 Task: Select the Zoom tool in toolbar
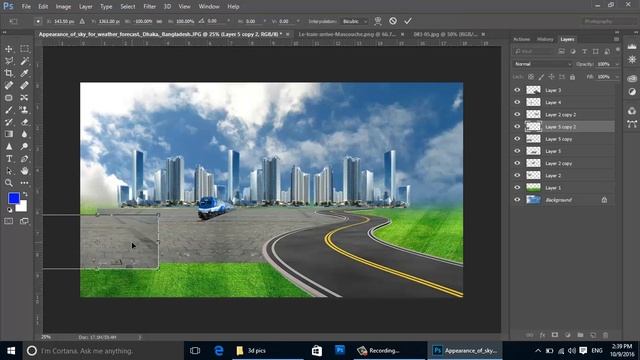9,183
